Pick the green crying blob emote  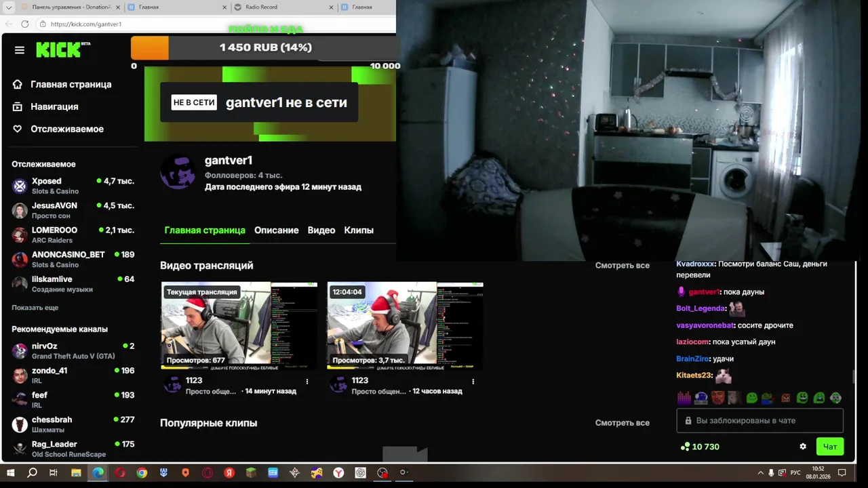pyautogui.click(x=819, y=398)
